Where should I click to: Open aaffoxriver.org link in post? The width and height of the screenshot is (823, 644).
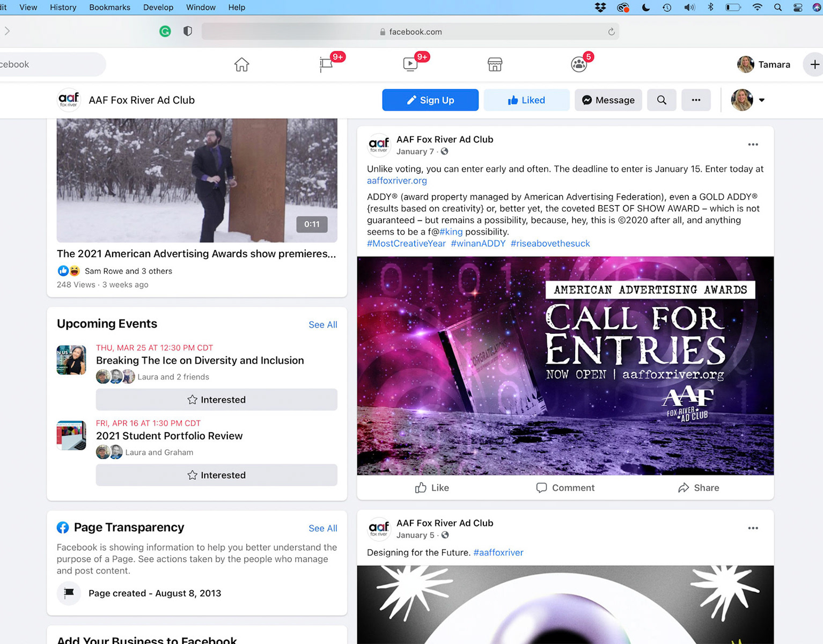click(x=397, y=180)
